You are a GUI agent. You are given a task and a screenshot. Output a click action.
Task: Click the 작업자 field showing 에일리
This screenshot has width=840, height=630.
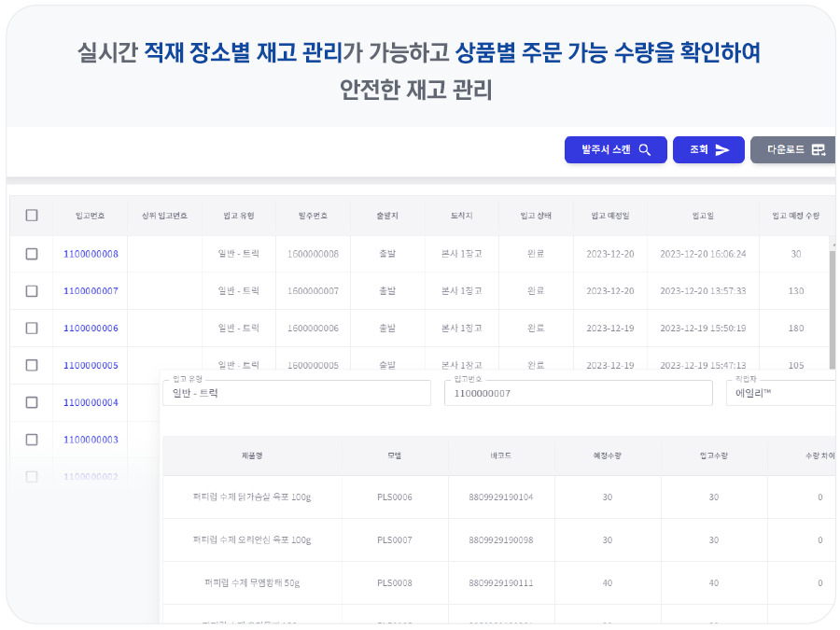(779, 393)
